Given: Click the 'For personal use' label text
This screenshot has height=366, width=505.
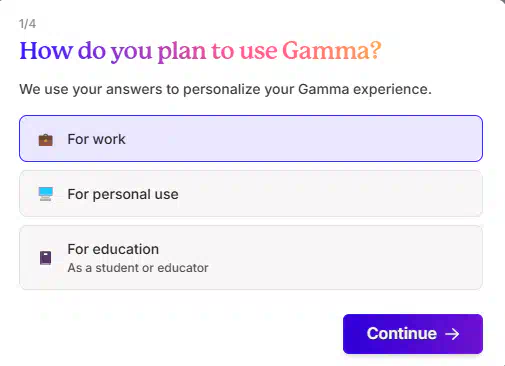Looking at the screenshot, I should click(x=123, y=194).
